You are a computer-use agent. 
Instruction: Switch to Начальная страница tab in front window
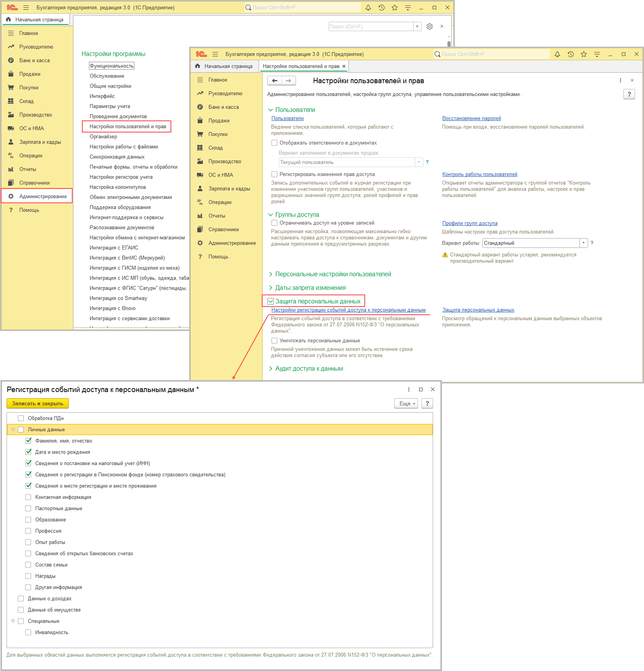[225, 66]
